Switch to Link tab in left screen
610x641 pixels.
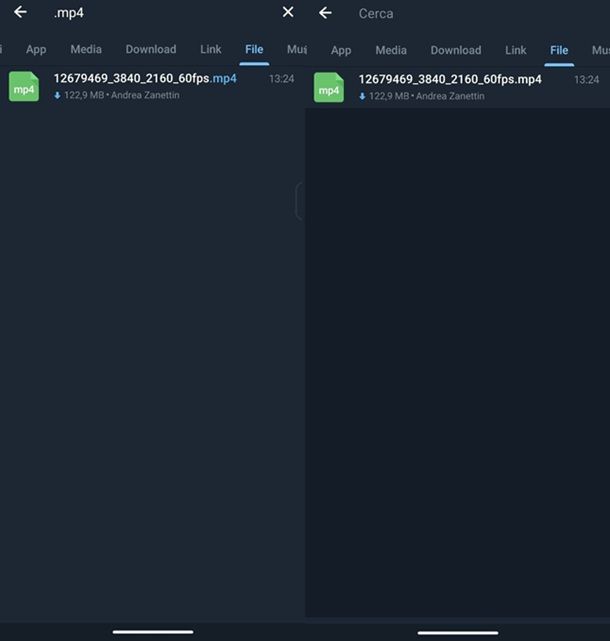[x=211, y=49]
